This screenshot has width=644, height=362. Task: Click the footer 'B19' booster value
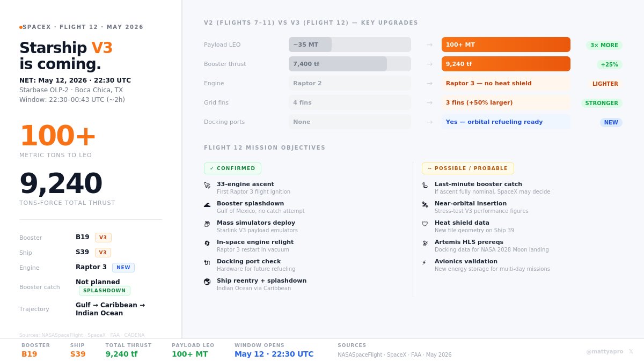[30, 354]
